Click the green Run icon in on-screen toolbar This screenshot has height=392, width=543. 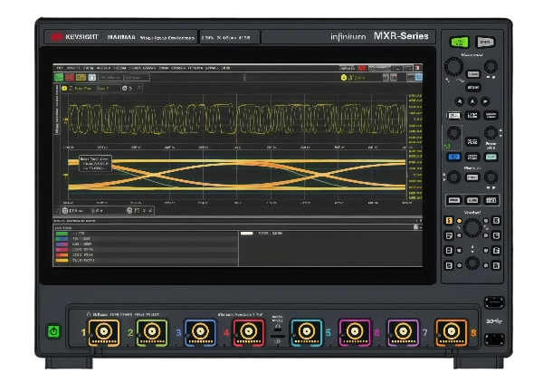click(60, 78)
